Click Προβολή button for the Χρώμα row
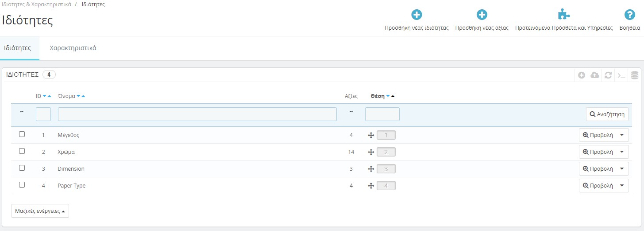Image resolution: width=644 pixels, height=231 pixels. click(x=598, y=152)
